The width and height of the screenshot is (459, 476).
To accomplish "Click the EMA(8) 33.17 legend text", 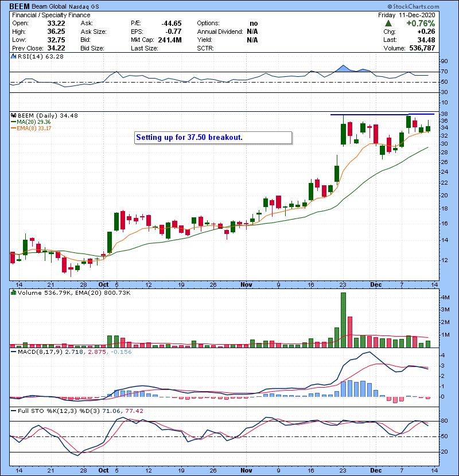I will 34,128.
